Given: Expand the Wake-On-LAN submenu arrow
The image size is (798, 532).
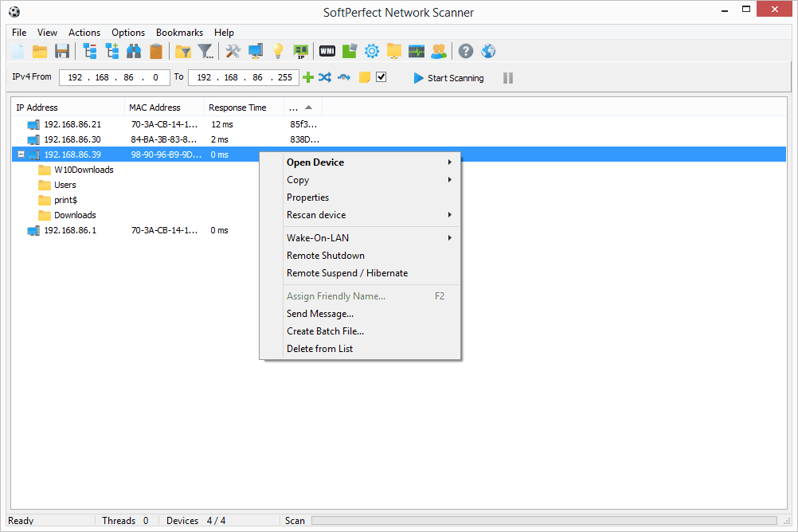Looking at the screenshot, I should 449,238.
